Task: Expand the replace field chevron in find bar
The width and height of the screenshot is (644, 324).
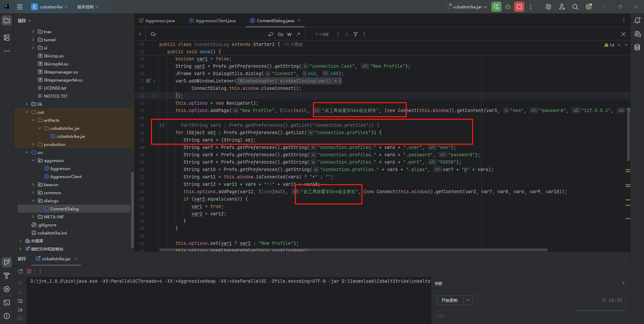Action: [x=140, y=34]
